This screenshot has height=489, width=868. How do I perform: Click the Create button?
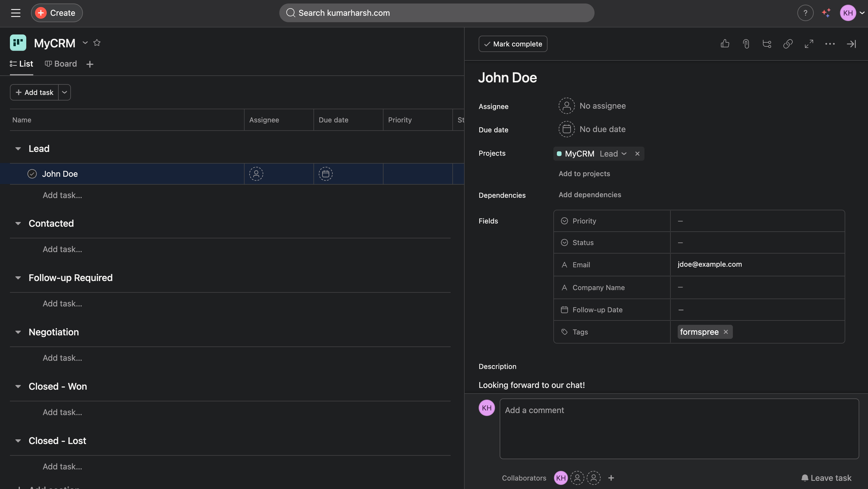tap(57, 13)
